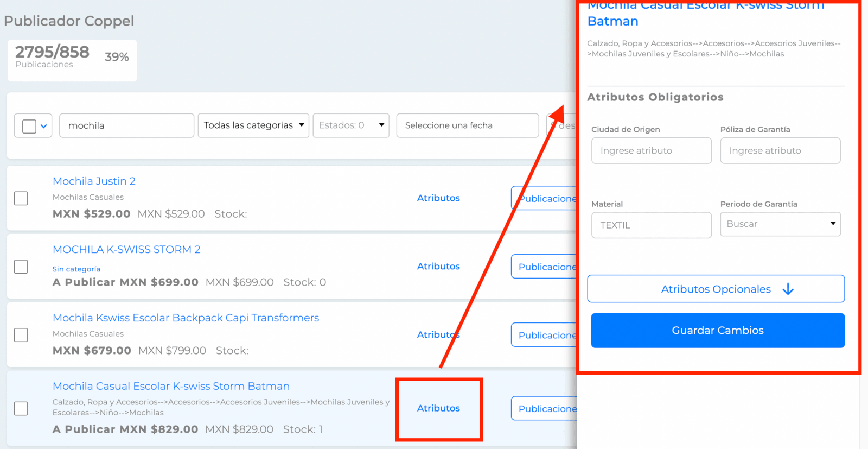Click the Seleccione una fecha date field
Image resolution: width=868 pixels, height=449 pixels.
pos(468,125)
